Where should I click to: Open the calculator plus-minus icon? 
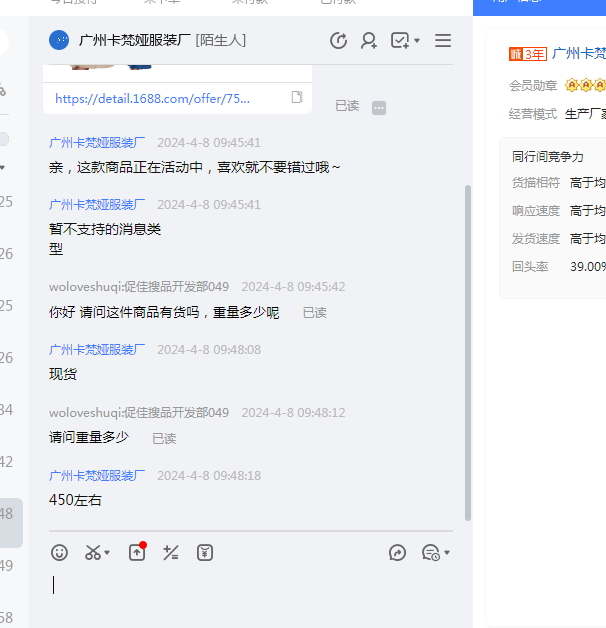pyautogui.click(x=171, y=552)
